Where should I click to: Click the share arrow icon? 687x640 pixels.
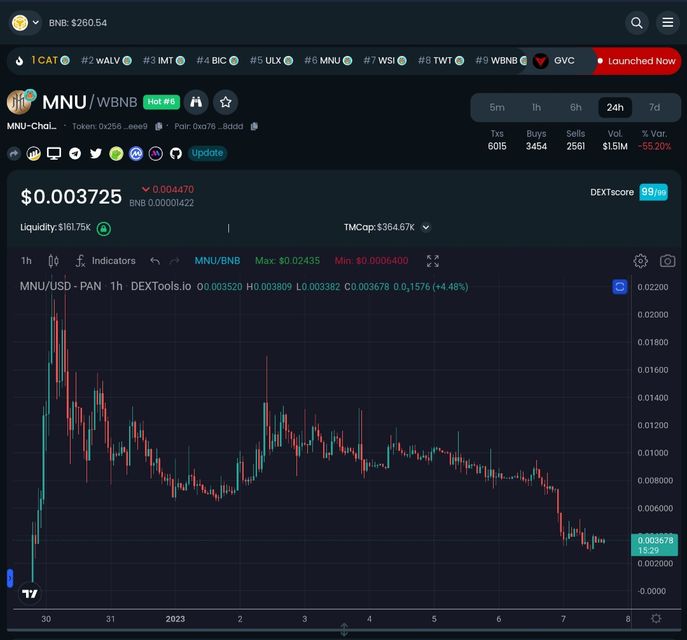click(14, 153)
